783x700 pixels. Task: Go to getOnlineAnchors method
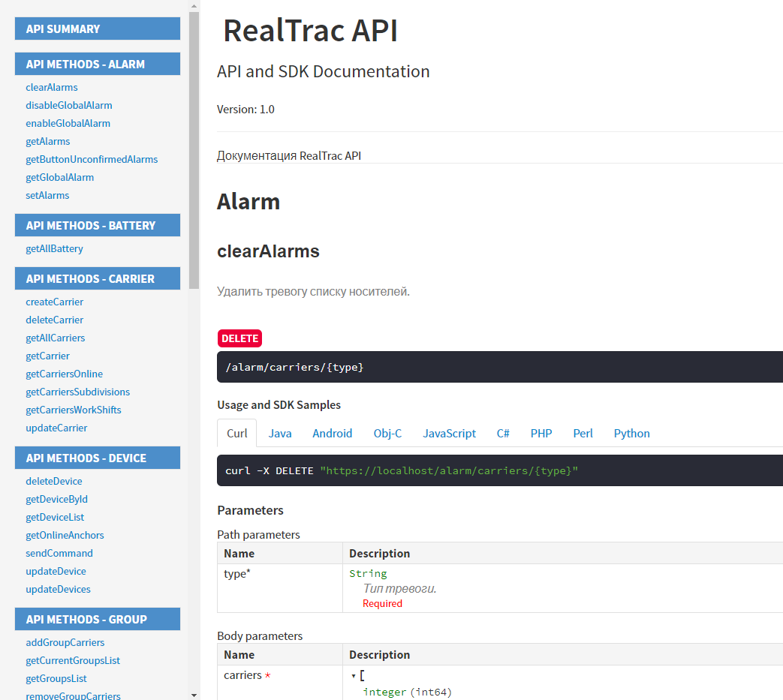pos(65,535)
